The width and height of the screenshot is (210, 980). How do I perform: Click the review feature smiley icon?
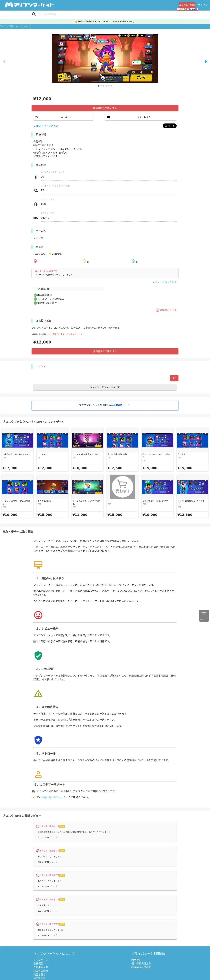pyautogui.click(x=38, y=615)
